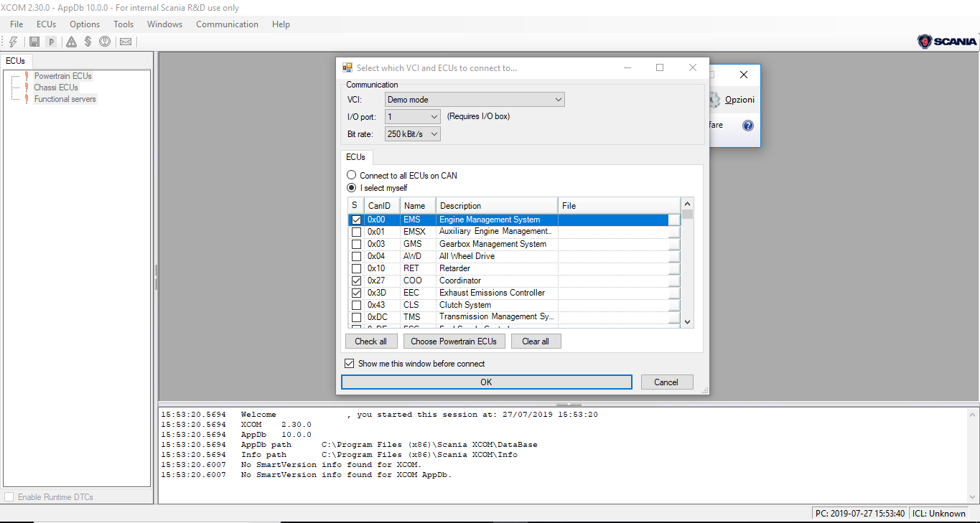Open the File menu
This screenshot has height=523, width=980.
(17, 24)
